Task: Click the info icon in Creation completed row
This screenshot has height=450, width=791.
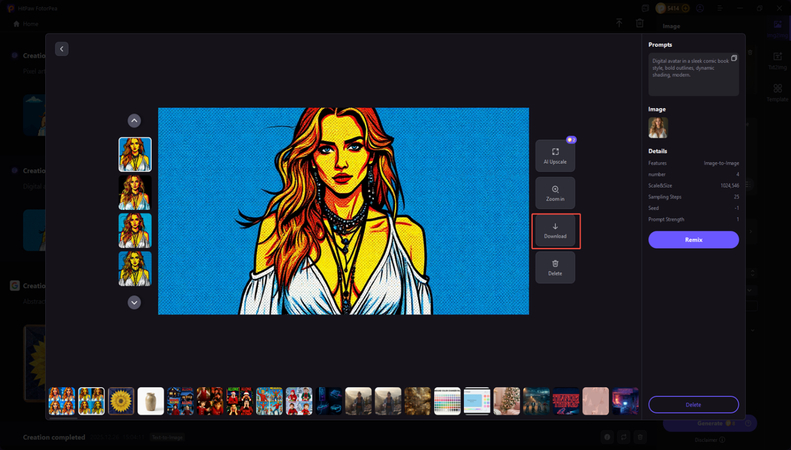Action: 607,437
